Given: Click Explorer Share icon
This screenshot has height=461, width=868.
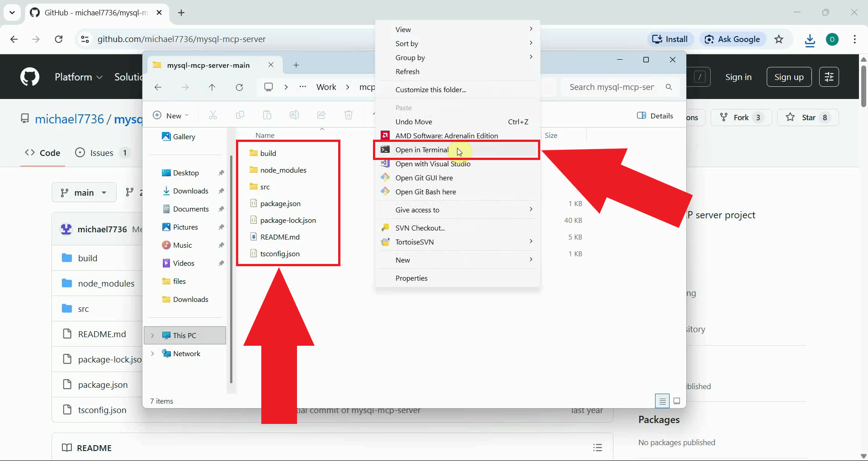Looking at the screenshot, I should click(x=321, y=115).
